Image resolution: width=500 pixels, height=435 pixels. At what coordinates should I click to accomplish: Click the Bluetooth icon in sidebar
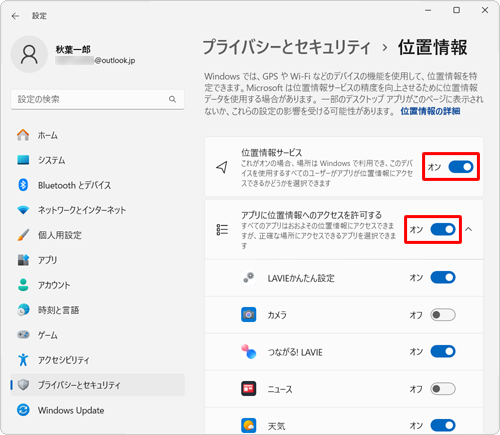click(23, 185)
